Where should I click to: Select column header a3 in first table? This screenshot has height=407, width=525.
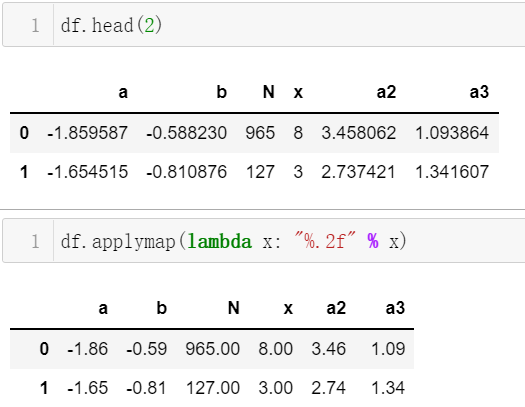click(479, 92)
